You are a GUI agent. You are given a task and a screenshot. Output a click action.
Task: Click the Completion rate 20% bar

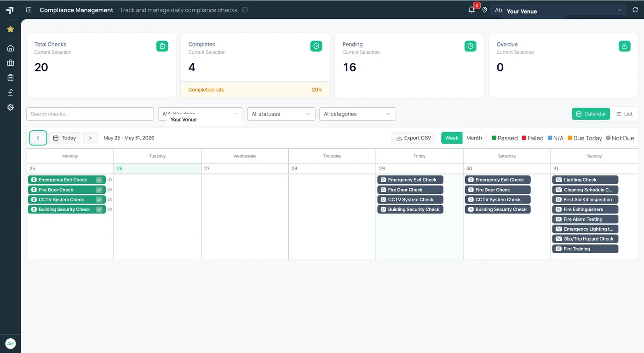(255, 90)
